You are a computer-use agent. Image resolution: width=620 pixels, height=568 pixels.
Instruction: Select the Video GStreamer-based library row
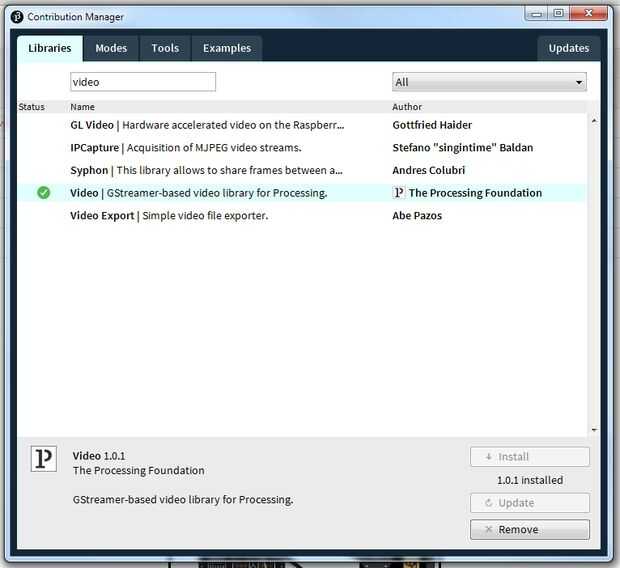(302, 193)
